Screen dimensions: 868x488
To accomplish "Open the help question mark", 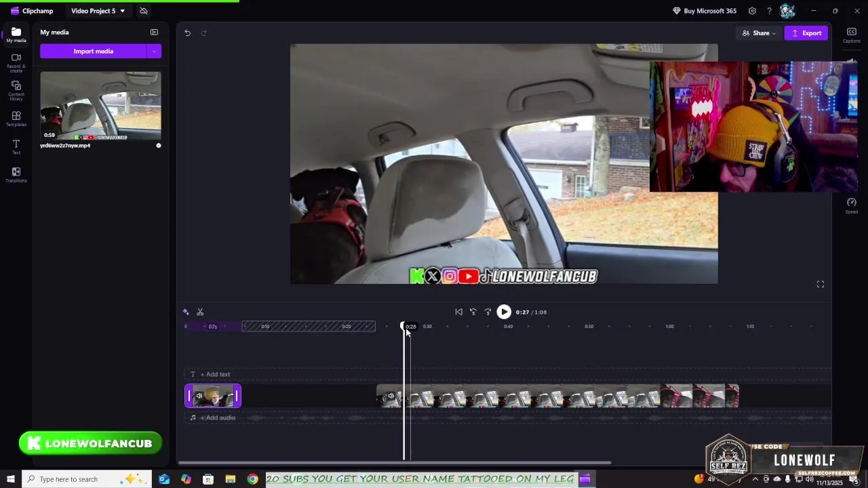I will pyautogui.click(x=769, y=11).
